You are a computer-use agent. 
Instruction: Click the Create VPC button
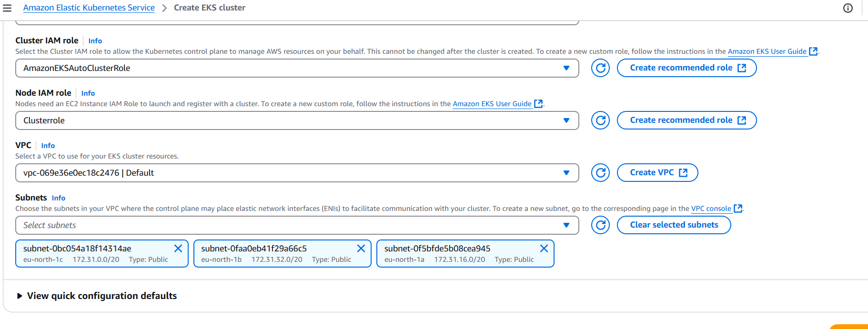pyautogui.click(x=657, y=172)
